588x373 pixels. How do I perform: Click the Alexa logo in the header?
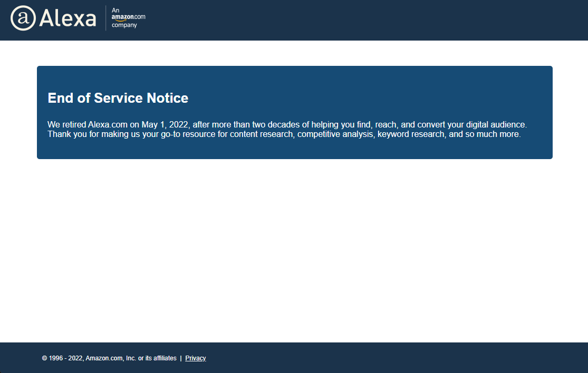(53, 18)
